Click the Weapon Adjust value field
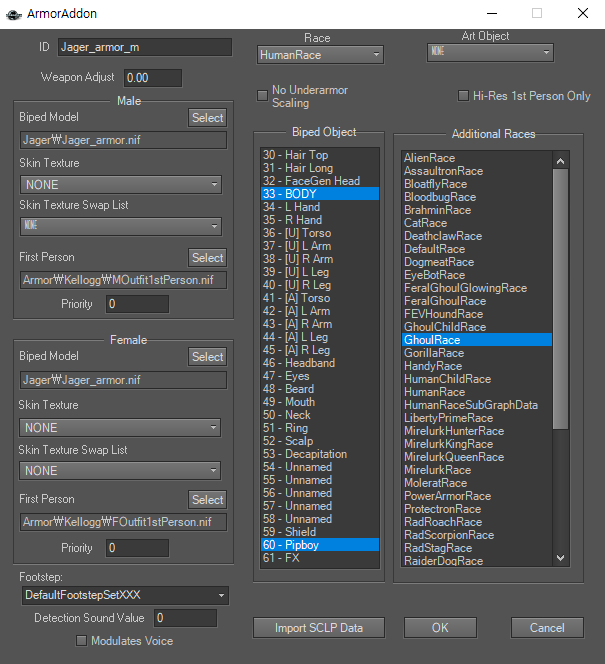Viewport: 605px width, 664px height. tap(153, 78)
